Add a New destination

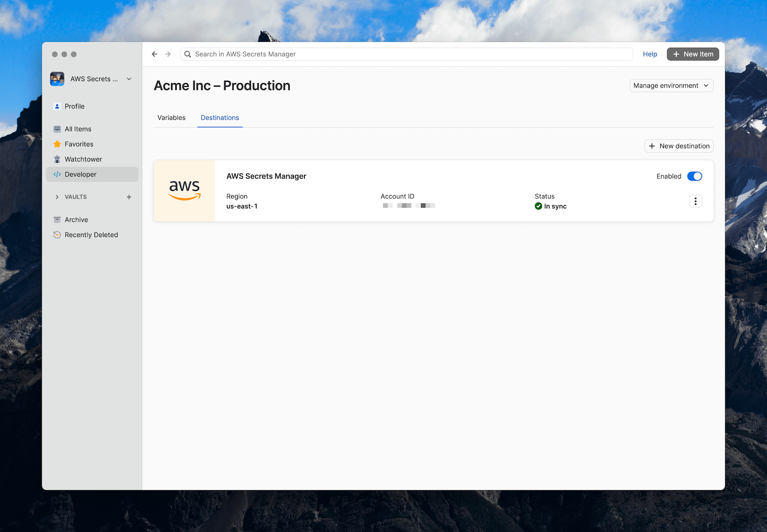[x=679, y=146]
